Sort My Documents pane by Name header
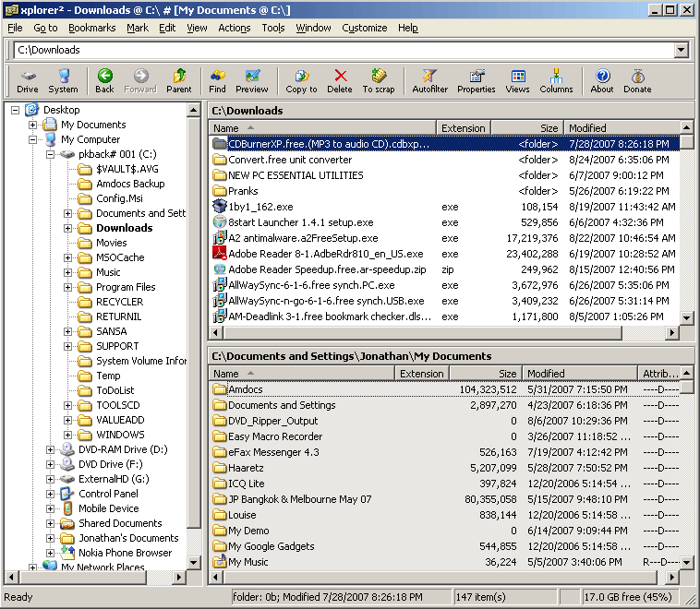The image size is (700, 609). [301, 374]
